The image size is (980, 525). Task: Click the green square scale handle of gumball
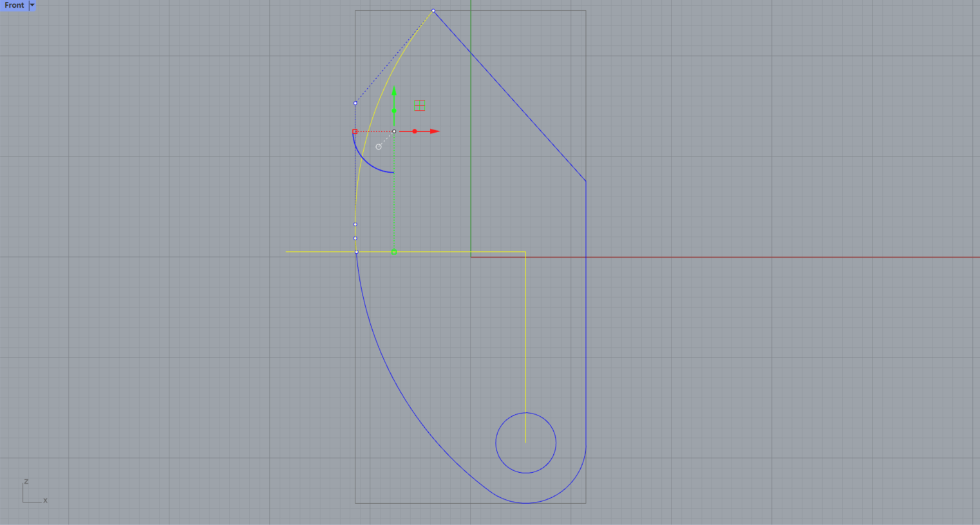click(x=393, y=252)
